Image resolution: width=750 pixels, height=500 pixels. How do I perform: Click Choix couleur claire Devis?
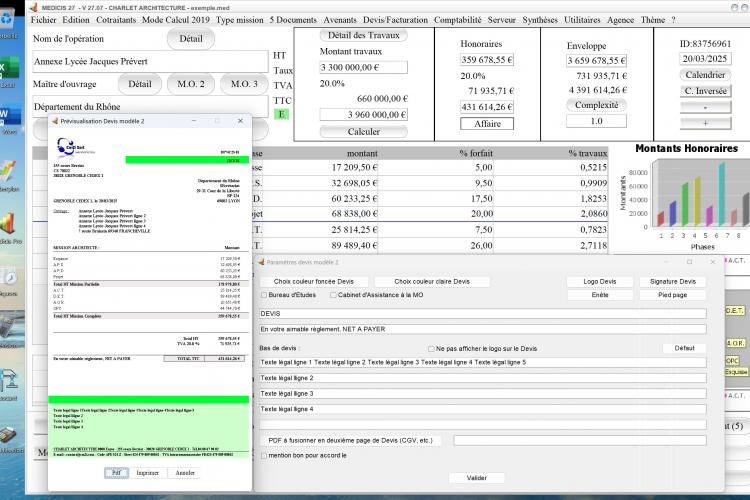pyautogui.click(x=432, y=281)
